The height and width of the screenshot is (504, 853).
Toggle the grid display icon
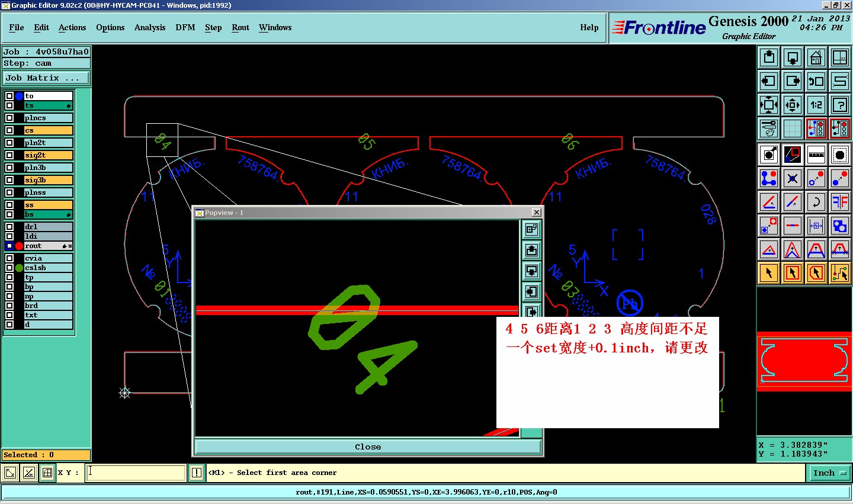pos(793,129)
